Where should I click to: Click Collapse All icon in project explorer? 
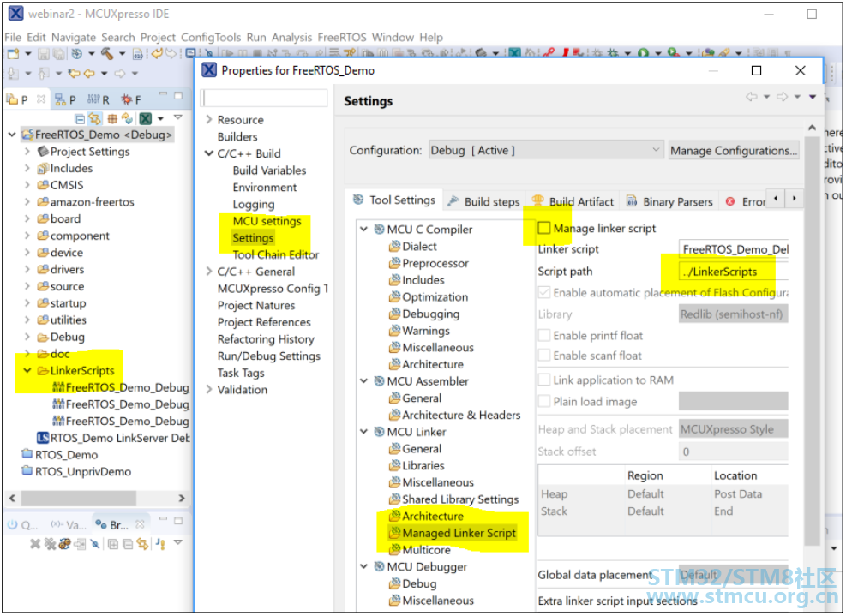[x=80, y=119]
